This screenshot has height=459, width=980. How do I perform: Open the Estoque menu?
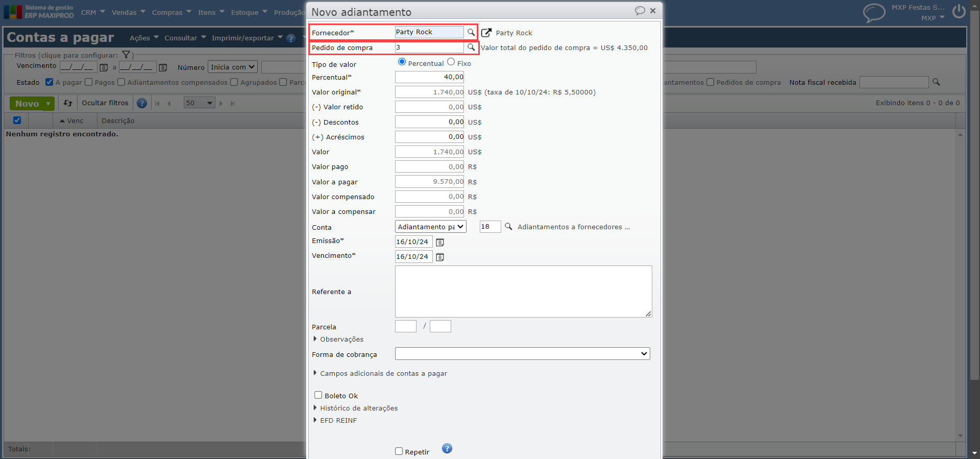tap(249, 12)
